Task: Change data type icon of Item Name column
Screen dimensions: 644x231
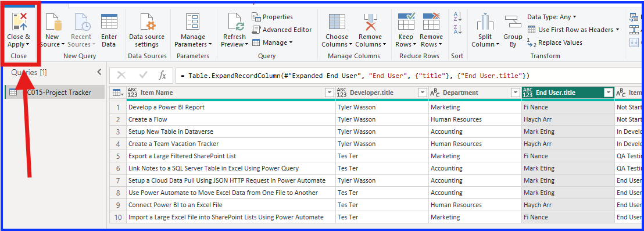Action: point(133,93)
